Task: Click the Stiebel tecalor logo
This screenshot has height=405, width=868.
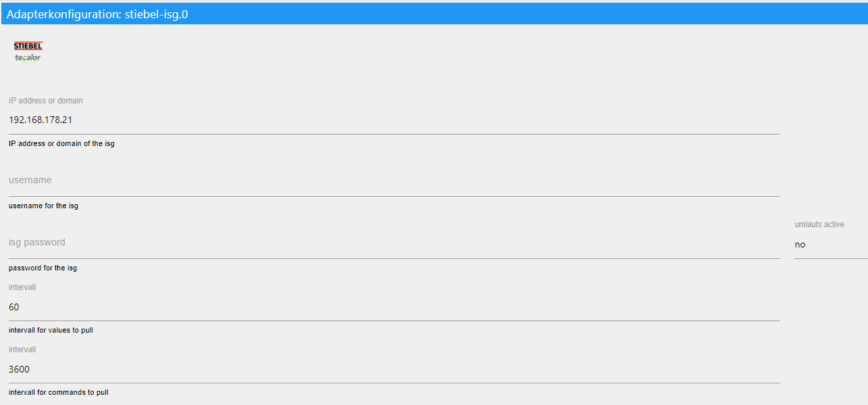Action: click(28, 51)
